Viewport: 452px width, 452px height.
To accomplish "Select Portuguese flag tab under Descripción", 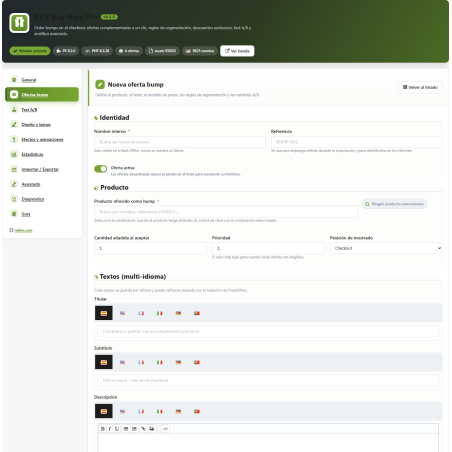I will [x=197, y=411].
